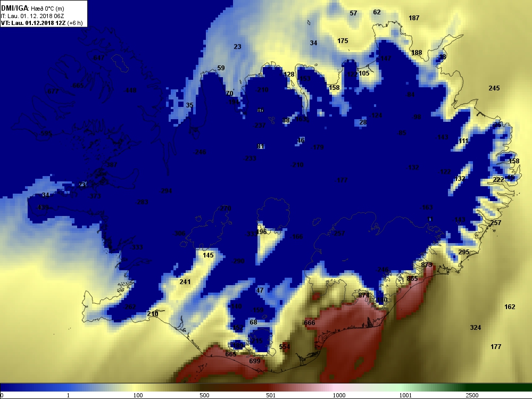Click the map value '62'
The height and width of the screenshot is (399, 532).
pos(377,12)
